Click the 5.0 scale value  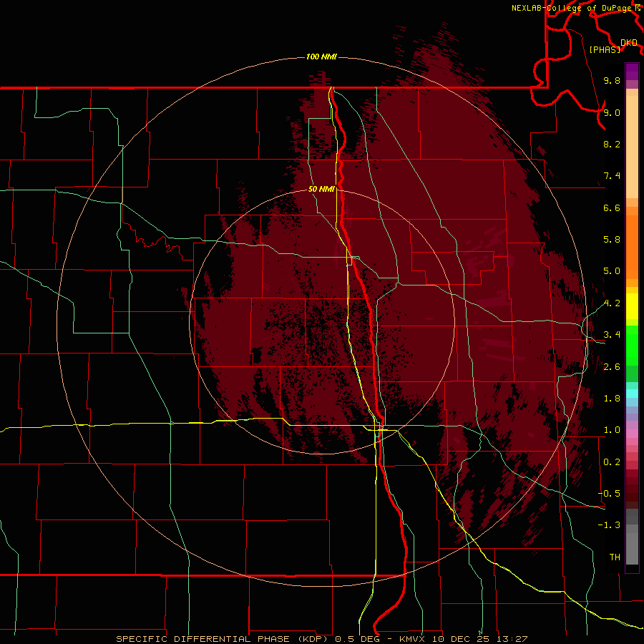tap(612, 271)
